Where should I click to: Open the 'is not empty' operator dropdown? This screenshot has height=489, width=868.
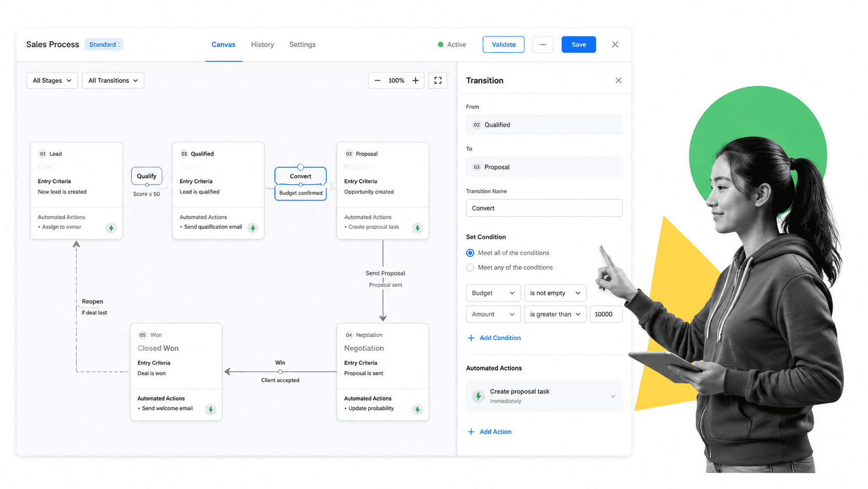[555, 293]
